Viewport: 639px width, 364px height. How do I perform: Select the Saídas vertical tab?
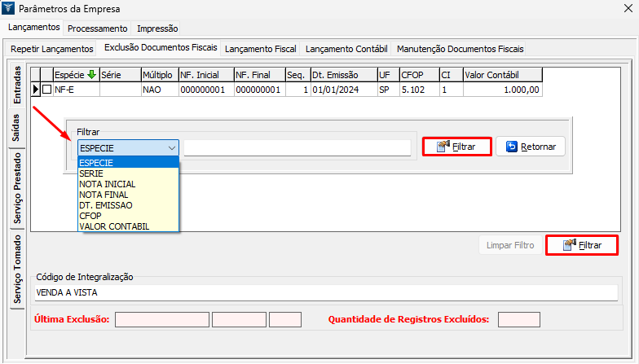[x=16, y=128]
